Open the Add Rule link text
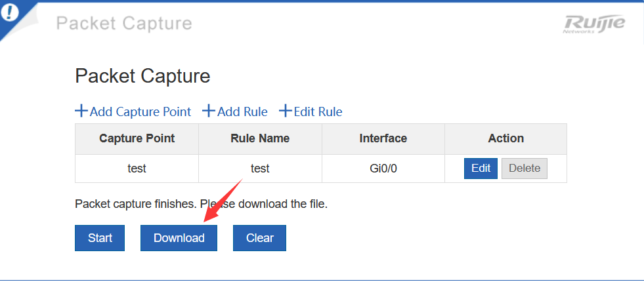This screenshot has height=282, width=644. coord(242,111)
